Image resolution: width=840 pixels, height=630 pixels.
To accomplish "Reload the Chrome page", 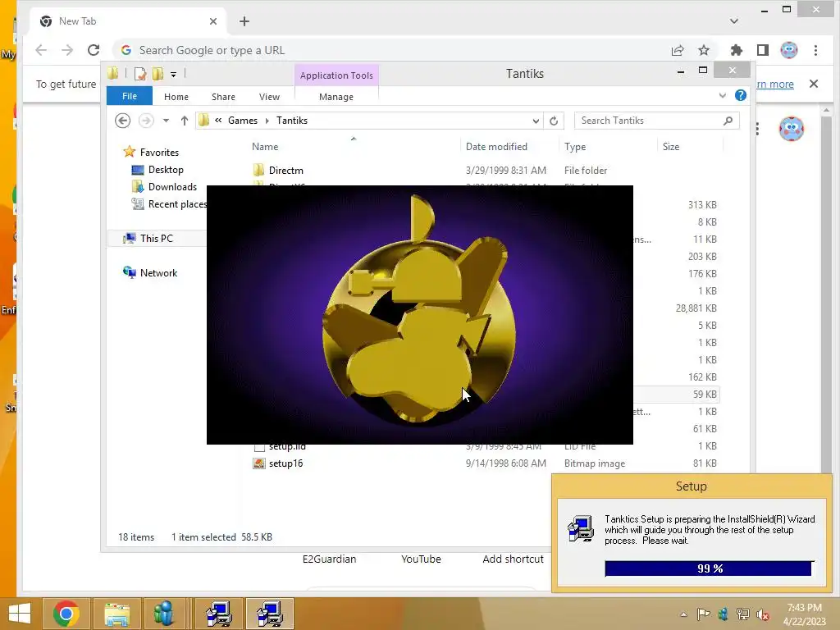I will 94,50.
